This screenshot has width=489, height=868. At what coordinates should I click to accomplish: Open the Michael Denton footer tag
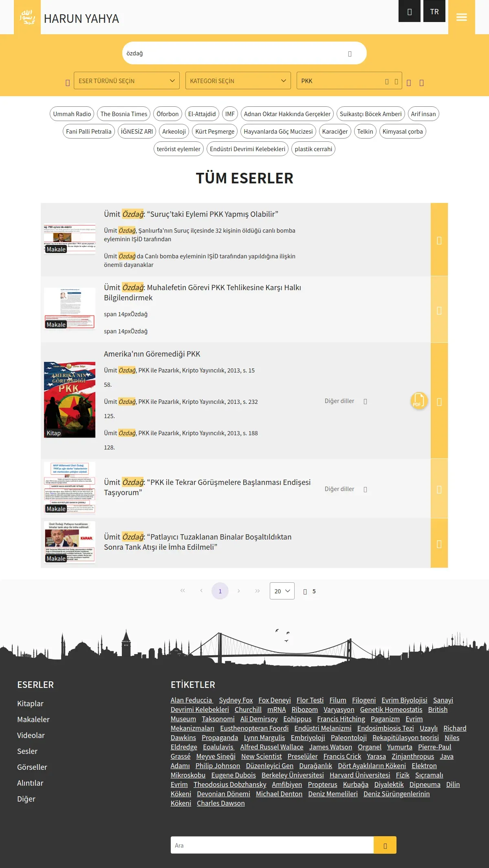click(x=279, y=794)
